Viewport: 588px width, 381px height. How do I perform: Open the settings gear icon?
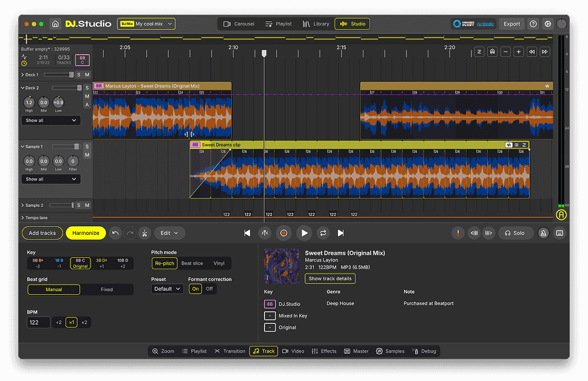[547, 24]
